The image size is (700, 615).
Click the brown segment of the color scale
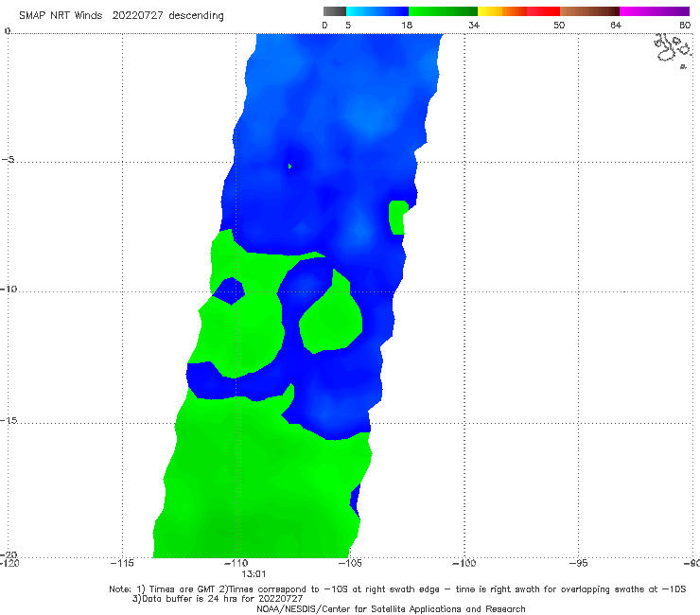point(589,11)
